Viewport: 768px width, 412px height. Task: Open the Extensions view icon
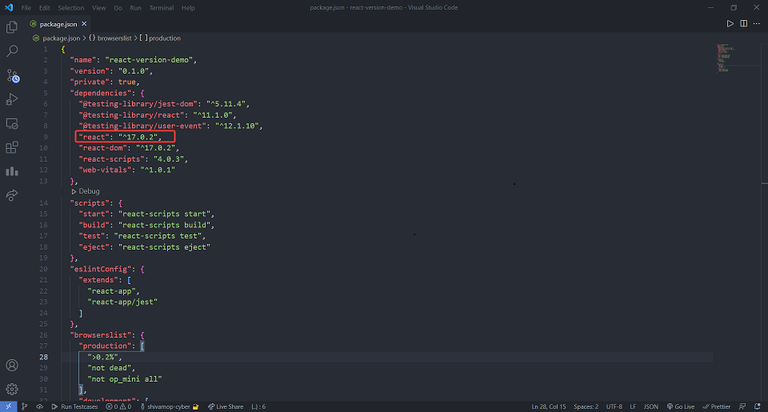coord(12,148)
